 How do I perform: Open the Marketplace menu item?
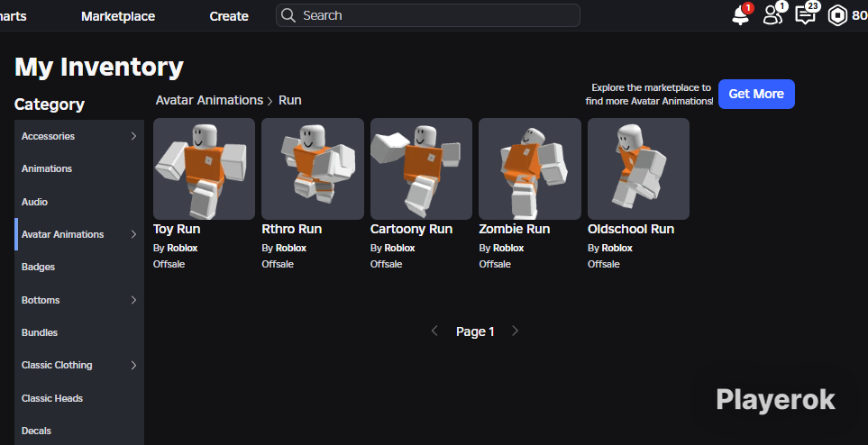118,16
